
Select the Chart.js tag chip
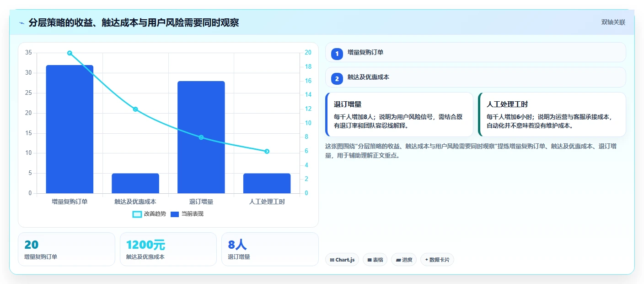[342, 260]
